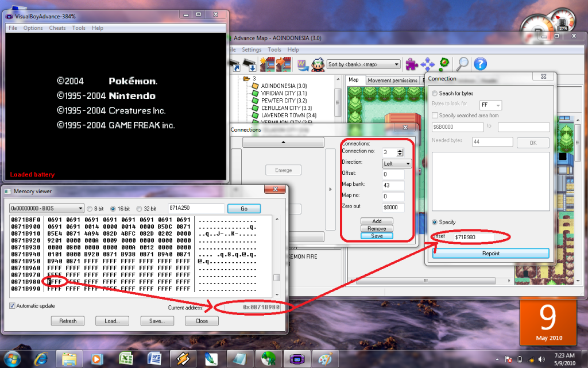Click the Save ROM icon in Advance Map toolbar
The width and height of the screenshot is (588, 368).
250,64
